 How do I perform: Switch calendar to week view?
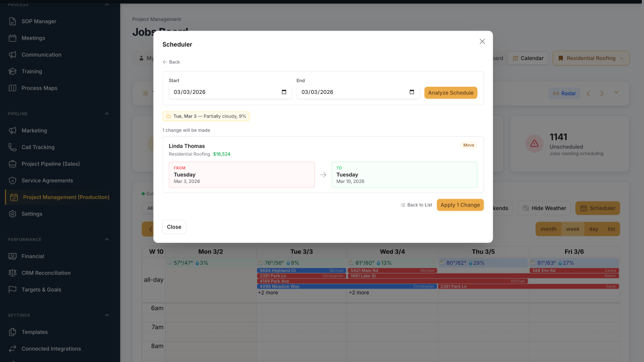[x=573, y=229]
